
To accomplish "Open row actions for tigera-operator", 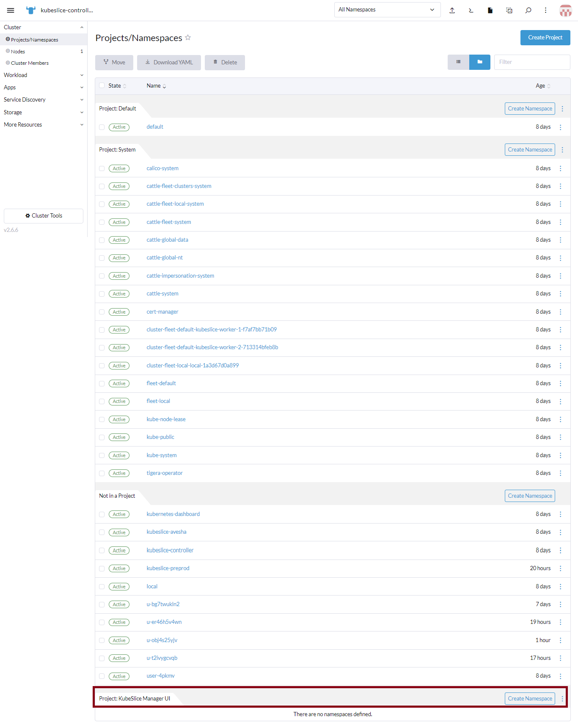I will tap(561, 473).
